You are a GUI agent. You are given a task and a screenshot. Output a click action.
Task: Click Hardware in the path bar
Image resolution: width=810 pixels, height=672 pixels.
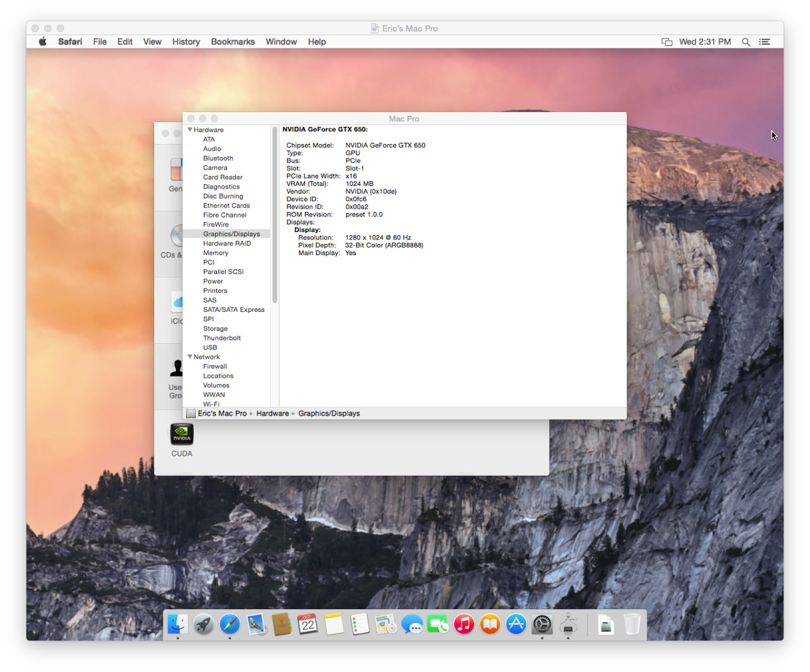[272, 414]
